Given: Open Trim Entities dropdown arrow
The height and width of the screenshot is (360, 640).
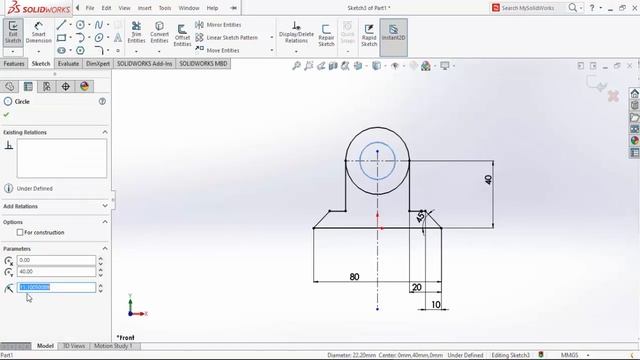Looking at the screenshot, I should [136, 52].
